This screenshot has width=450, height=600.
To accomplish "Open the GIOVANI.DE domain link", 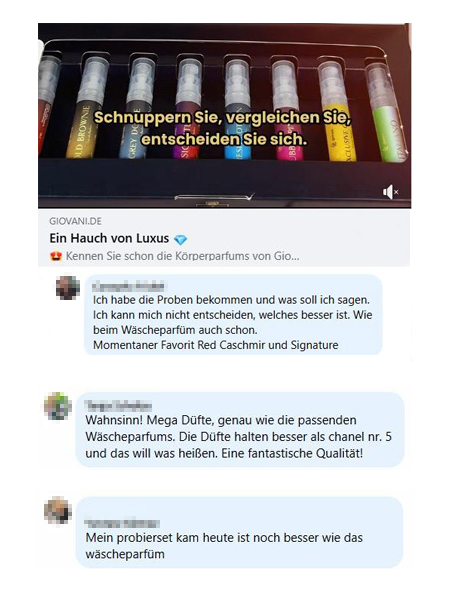I will [x=75, y=221].
